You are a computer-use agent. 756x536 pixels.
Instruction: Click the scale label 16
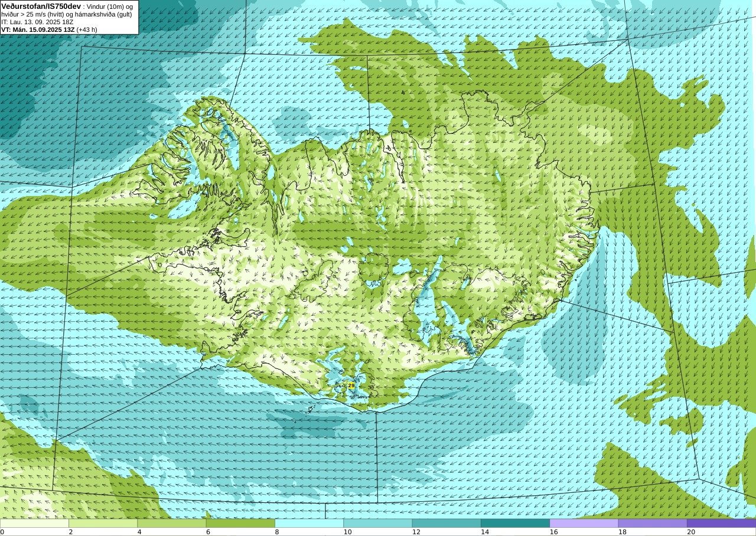click(x=554, y=532)
